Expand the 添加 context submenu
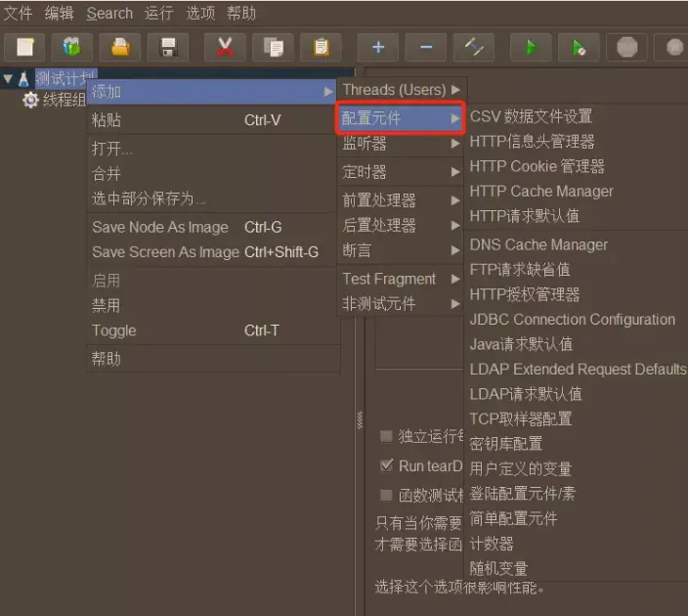688x616 pixels. [212, 92]
